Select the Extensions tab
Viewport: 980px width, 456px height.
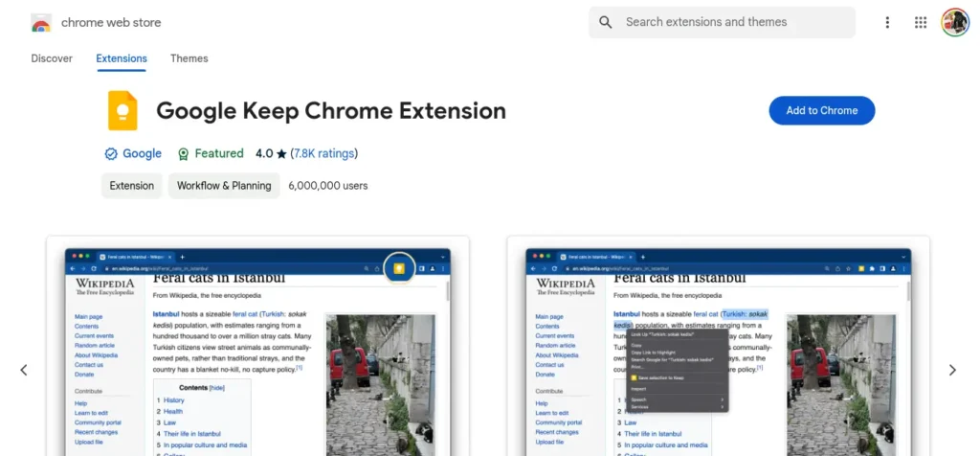pyautogui.click(x=122, y=58)
